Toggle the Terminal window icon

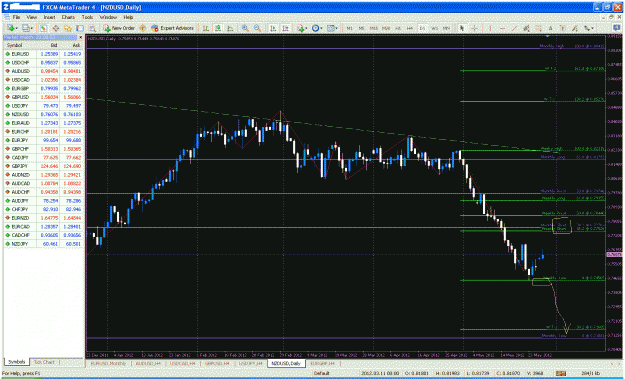(x=80, y=28)
